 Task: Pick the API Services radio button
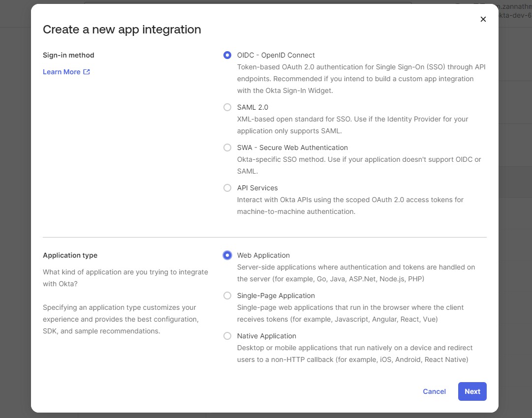pos(227,188)
